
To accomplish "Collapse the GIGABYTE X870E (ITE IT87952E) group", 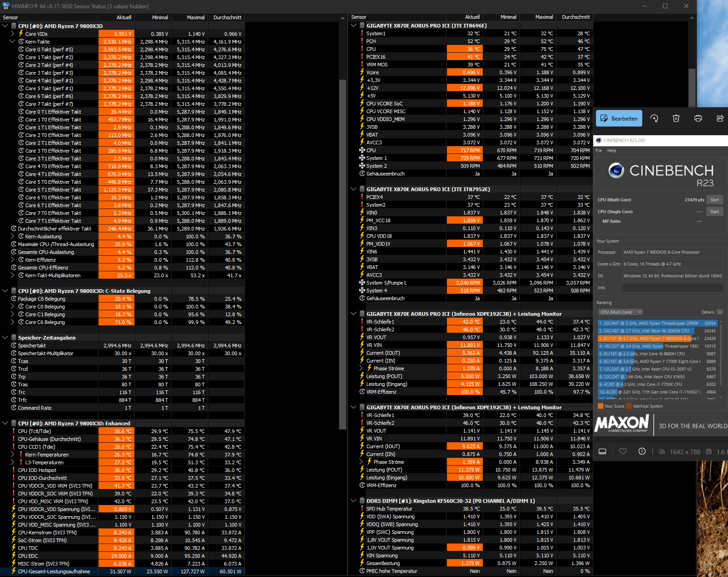I will tap(353, 189).
